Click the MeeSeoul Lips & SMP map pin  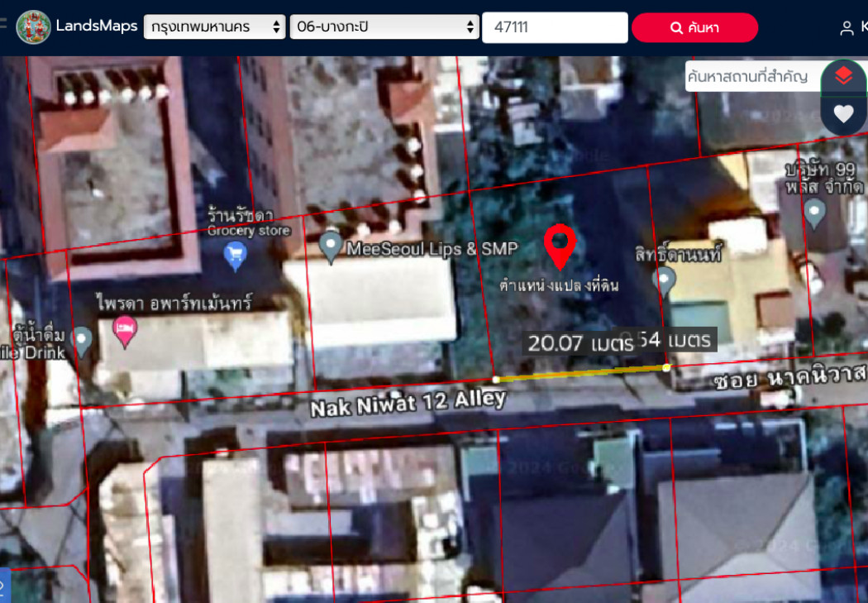click(x=331, y=247)
